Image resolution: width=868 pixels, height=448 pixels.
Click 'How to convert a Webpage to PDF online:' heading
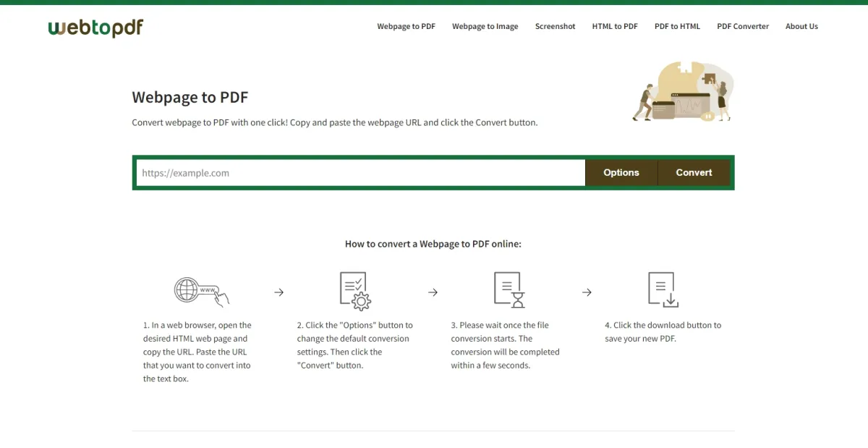433,244
